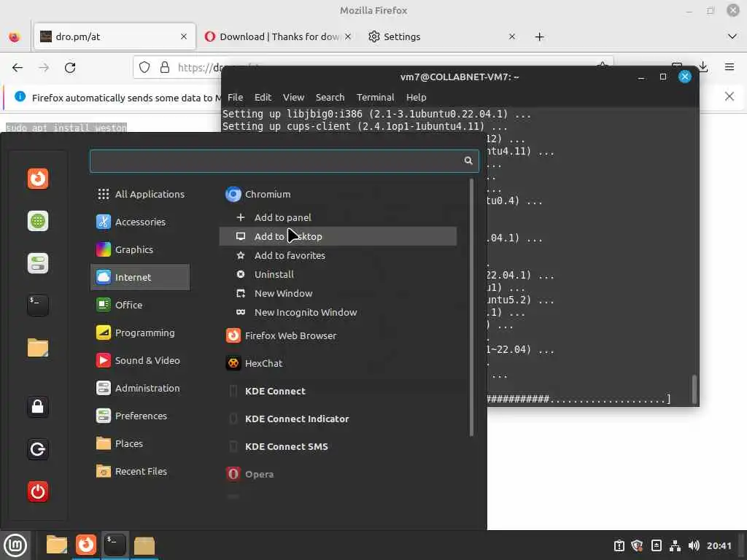Open the Terminal Help menu
Image resolution: width=747 pixels, height=560 pixels.
[x=417, y=97]
